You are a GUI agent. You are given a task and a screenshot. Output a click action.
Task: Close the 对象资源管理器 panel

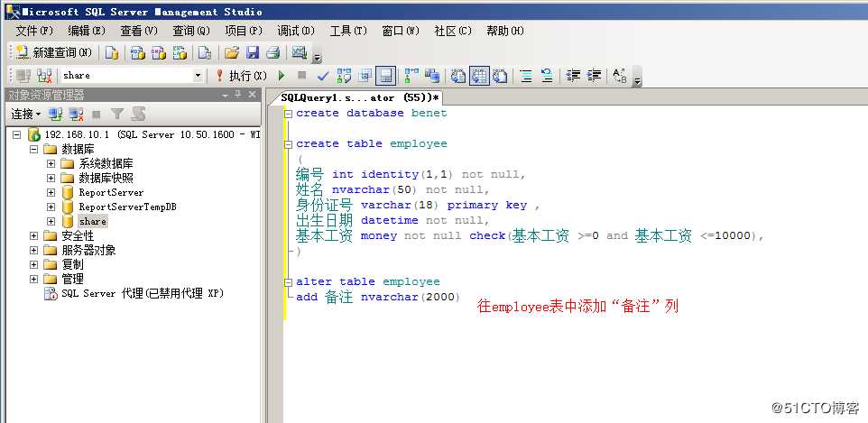click(x=252, y=96)
